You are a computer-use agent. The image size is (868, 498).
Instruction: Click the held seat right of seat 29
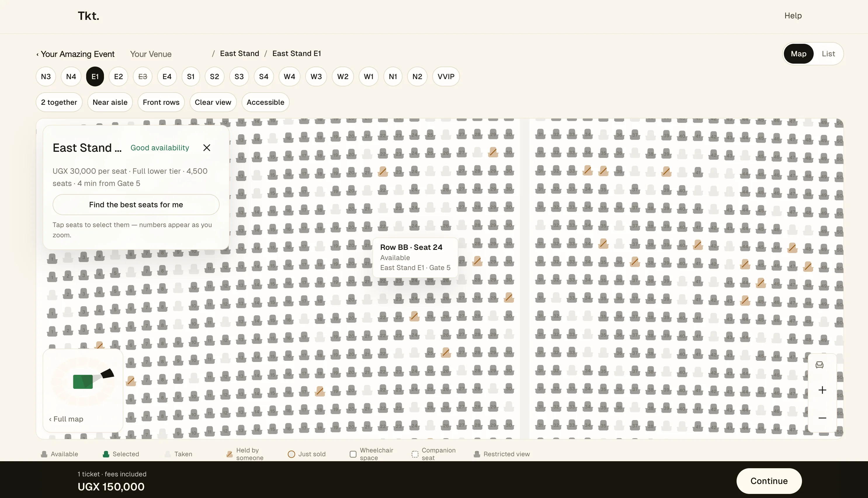tap(509, 298)
